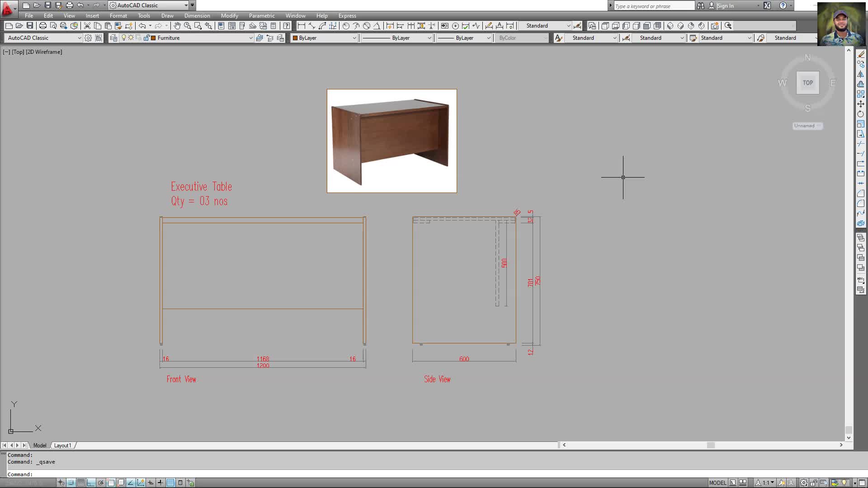Click the Radius dimension tool icon
The image size is (868, 488).
click(x=346, y=26)
